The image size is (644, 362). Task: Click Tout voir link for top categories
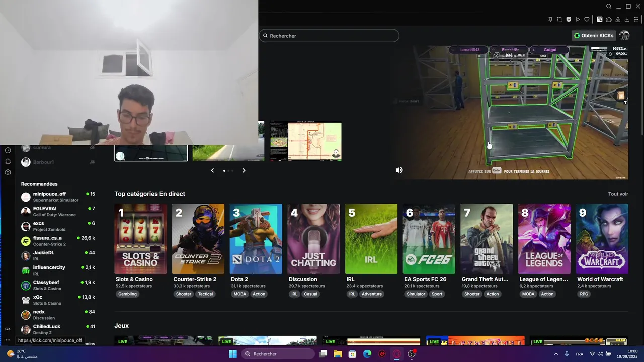(618, 194)
